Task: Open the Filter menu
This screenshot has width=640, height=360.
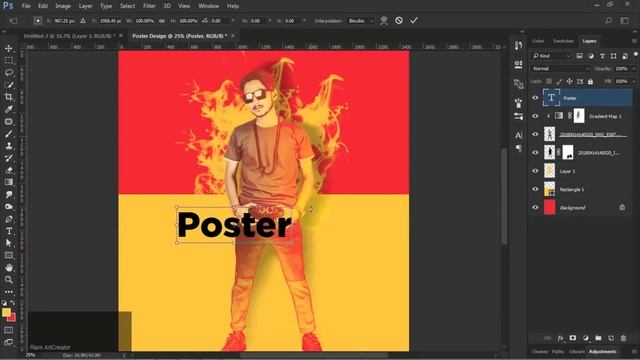Action: click(149, 6)
